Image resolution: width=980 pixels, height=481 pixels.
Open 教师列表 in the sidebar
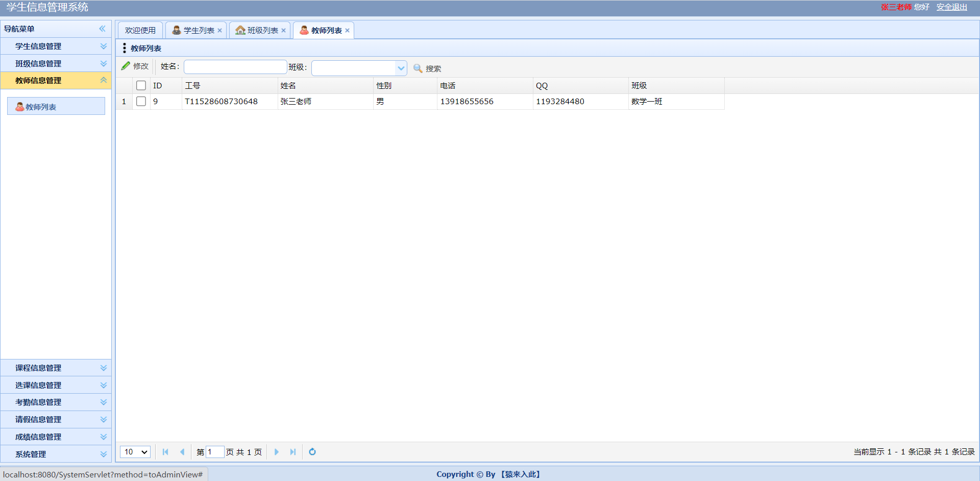(x=56, y=107)
